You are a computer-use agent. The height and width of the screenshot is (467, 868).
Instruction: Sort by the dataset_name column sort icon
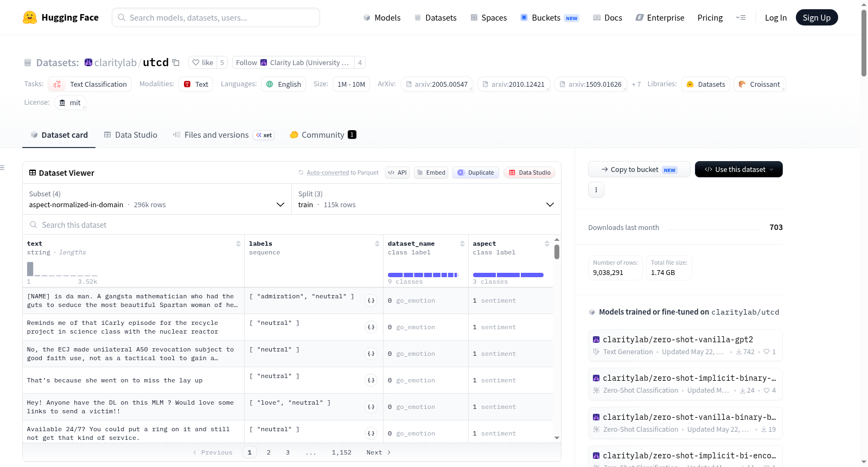coord(462,244)
